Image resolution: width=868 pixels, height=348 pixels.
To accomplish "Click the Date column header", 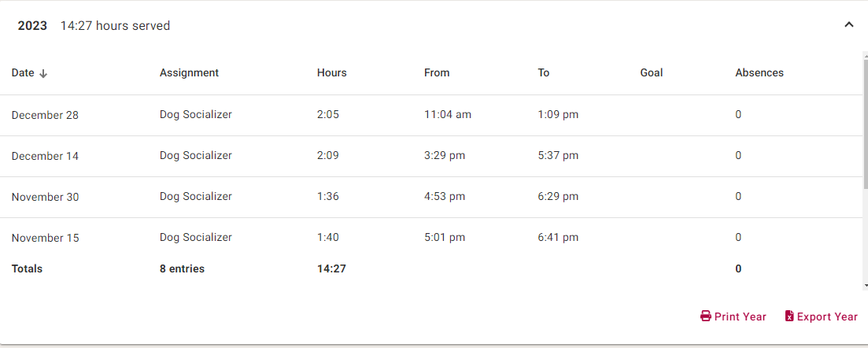I will click(x=23, y=72).
